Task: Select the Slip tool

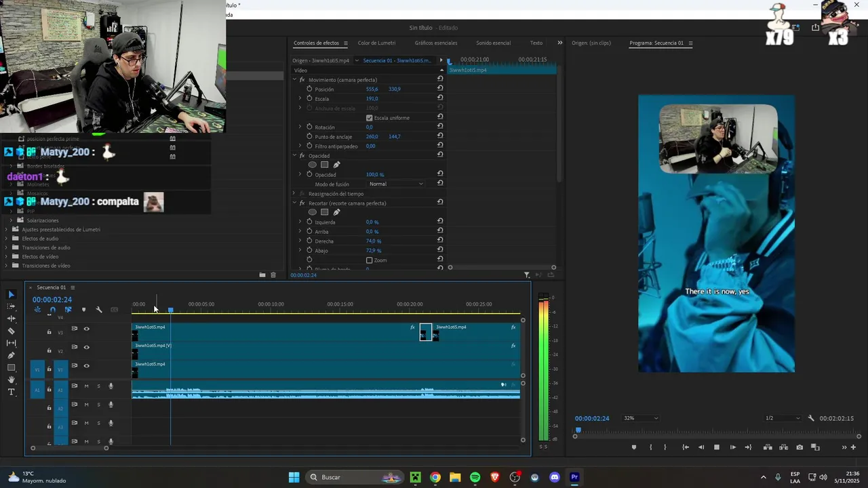Action: click(11, 343)
